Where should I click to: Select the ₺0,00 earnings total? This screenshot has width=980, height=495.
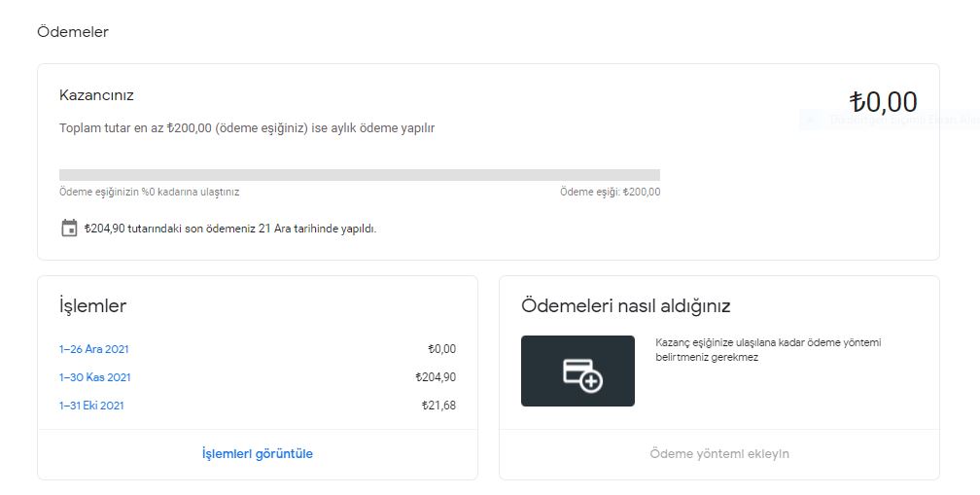(883, 102)
